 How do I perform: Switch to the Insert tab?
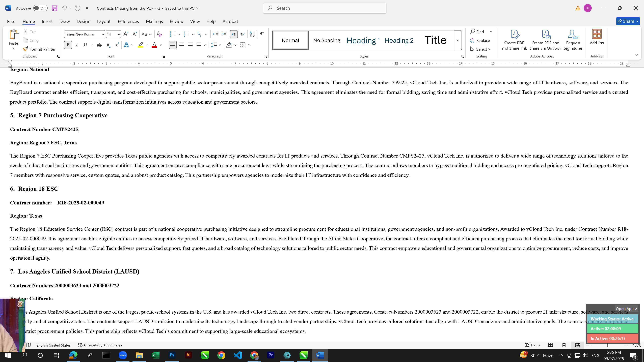[x=47, y=21]
